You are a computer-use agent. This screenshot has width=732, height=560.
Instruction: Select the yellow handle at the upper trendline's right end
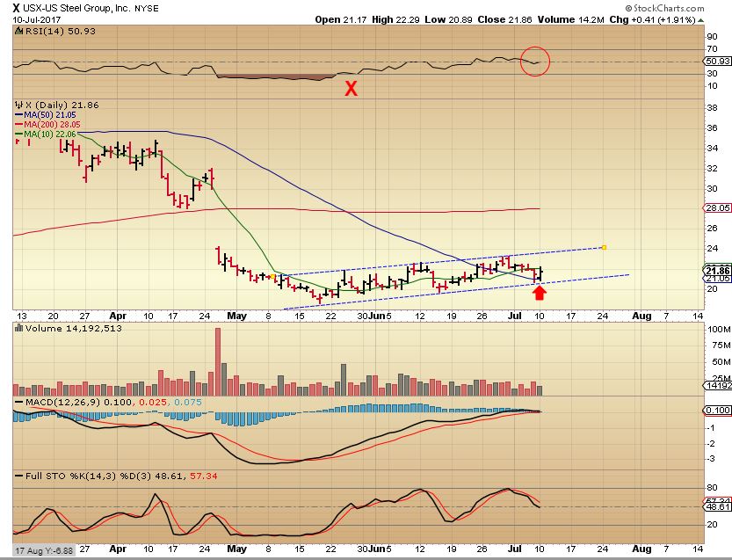(604, 247)
